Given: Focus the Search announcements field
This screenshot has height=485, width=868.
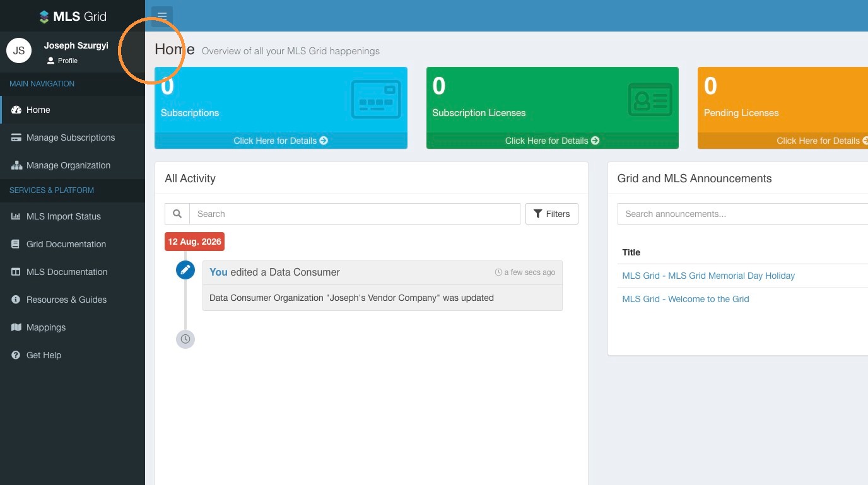Looking at the screenshot, I should point(742,214).
